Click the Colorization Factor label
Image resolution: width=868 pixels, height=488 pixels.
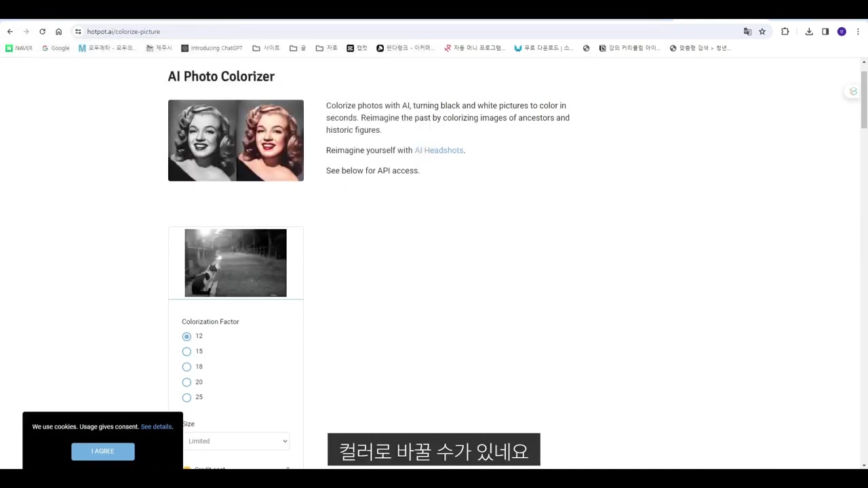[210, 322]
